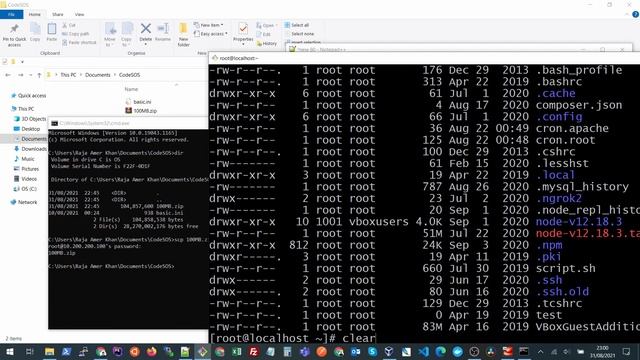640x360 pixels.
Task: Select Videos in navigation pane
Action: tap(25, 179)
